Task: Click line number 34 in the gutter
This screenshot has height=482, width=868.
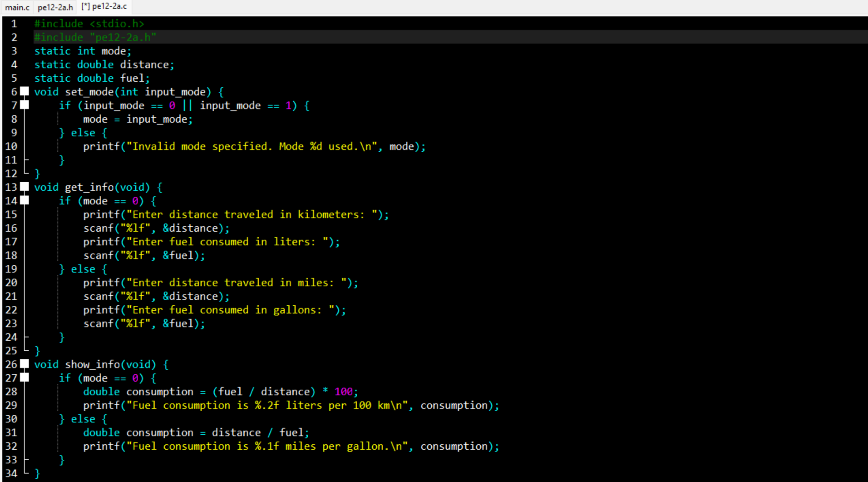Action: coord(11,473)
